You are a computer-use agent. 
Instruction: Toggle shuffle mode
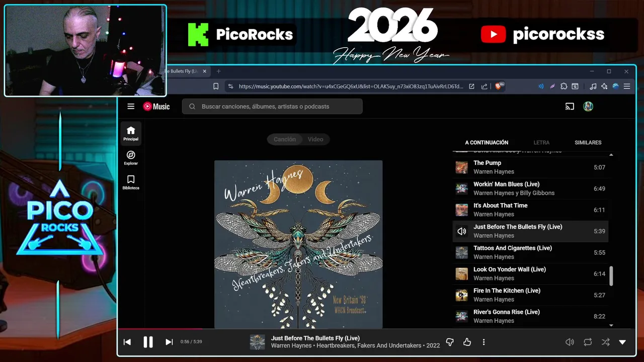click(605, 342)
